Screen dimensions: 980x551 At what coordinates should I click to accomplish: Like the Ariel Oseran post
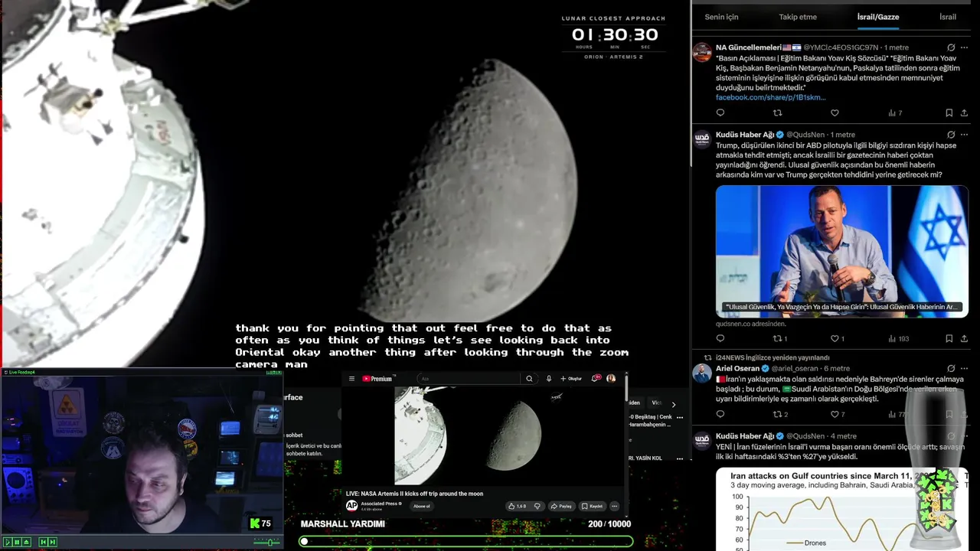click(838, 414)
